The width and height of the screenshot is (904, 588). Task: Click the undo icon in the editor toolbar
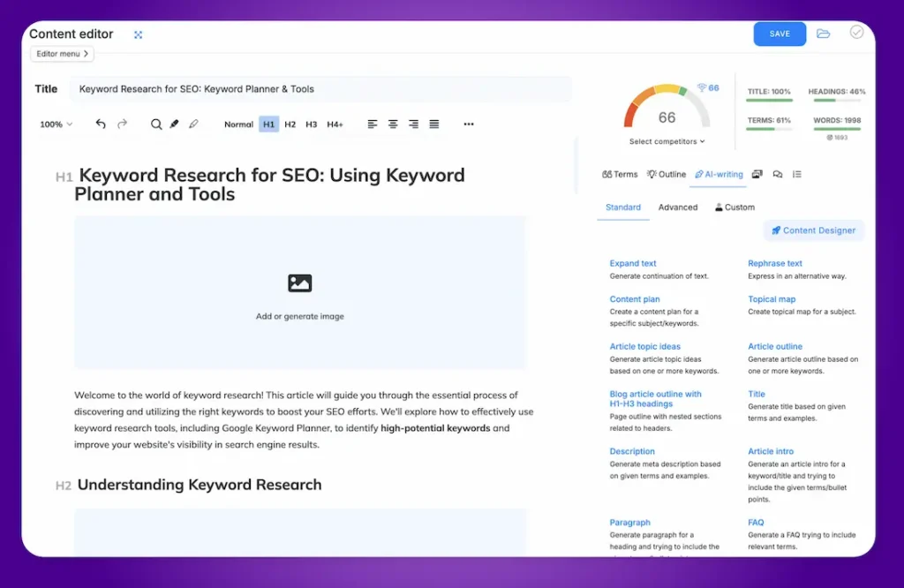coord(101,124)
